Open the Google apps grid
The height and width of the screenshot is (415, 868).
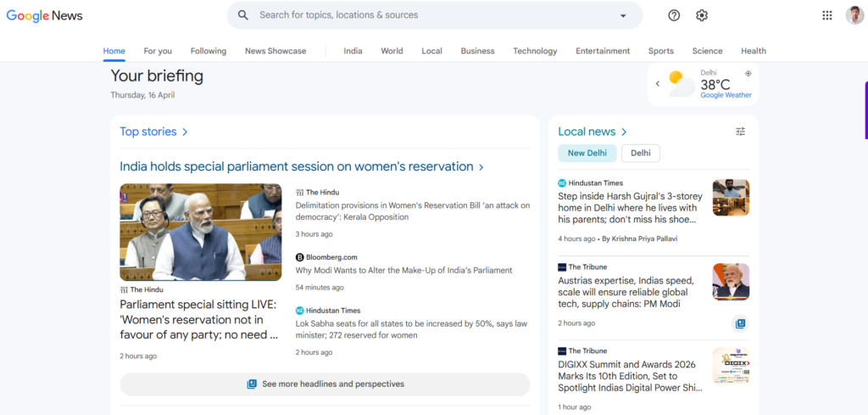coord(827,15)
